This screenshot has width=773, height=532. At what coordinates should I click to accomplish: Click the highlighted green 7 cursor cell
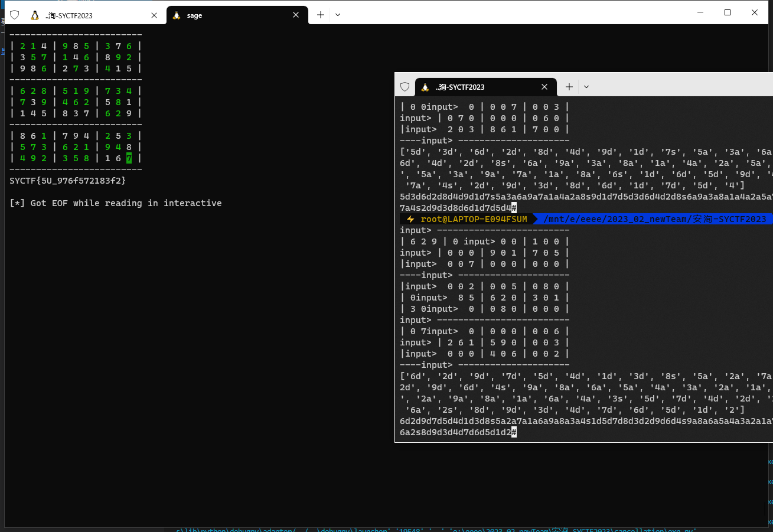click(129, 158)
